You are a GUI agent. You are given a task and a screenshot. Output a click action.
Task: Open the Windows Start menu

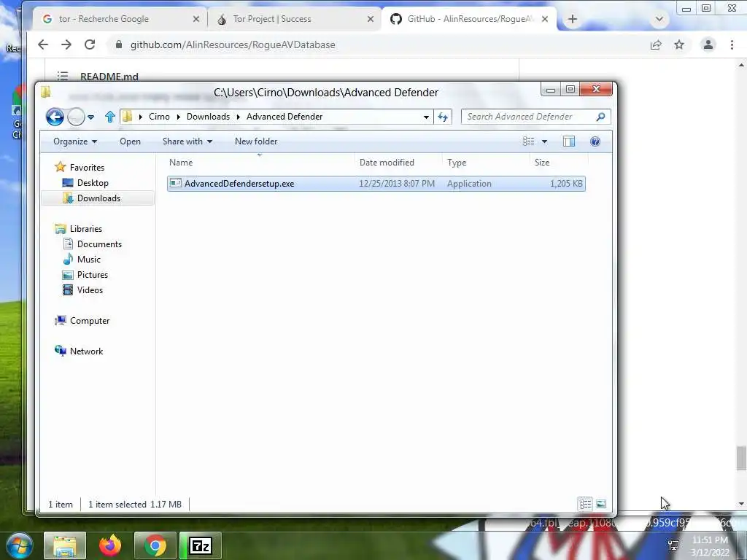pos(19,545)
